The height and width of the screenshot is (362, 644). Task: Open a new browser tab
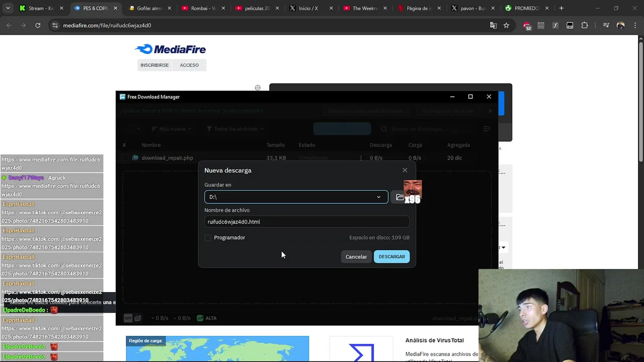[561, 8]
